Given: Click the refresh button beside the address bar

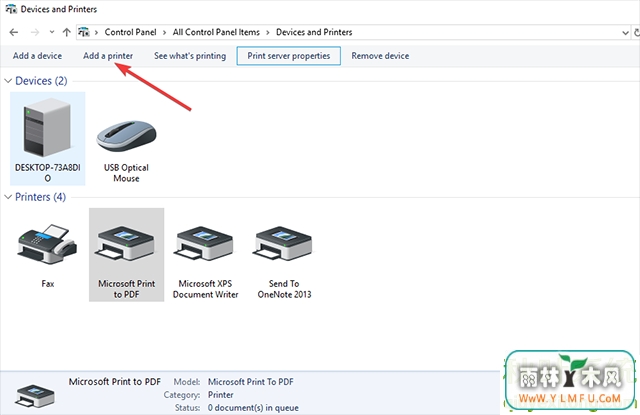Looking at the screenshot, I should pyautogui.click(x=636, y=32).
